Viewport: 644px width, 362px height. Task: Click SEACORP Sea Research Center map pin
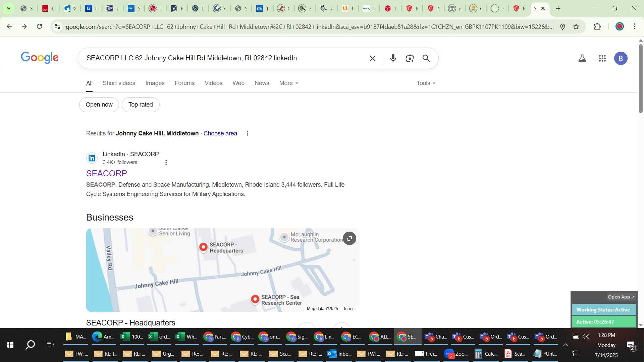click(255, 299)
